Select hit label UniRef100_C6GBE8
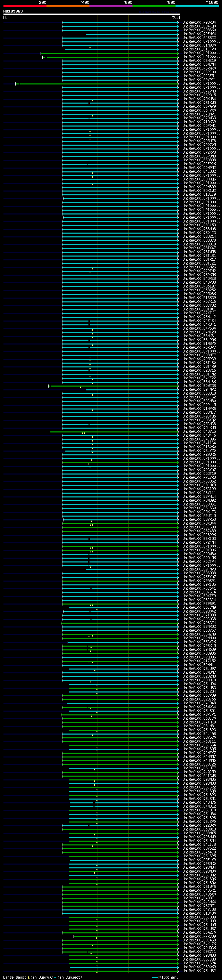The image size is (222, 980). [x=199, y=394]
